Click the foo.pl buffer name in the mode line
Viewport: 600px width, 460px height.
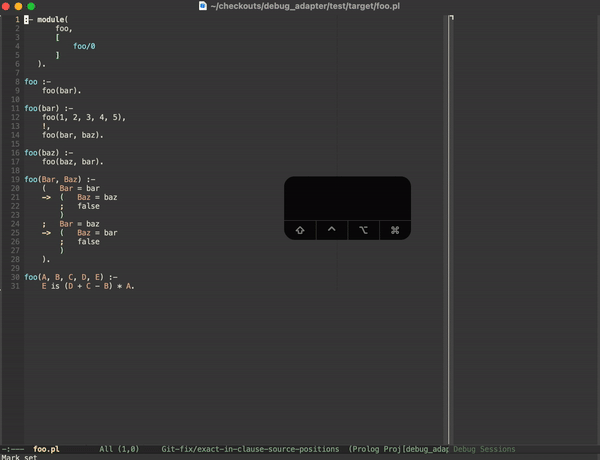[46, 449]
